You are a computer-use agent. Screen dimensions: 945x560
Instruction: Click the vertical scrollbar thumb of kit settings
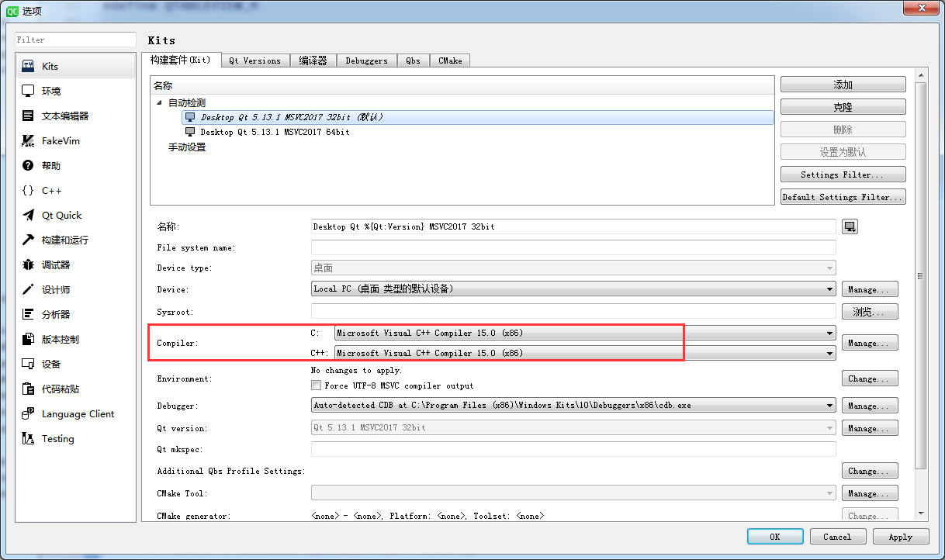921,275
